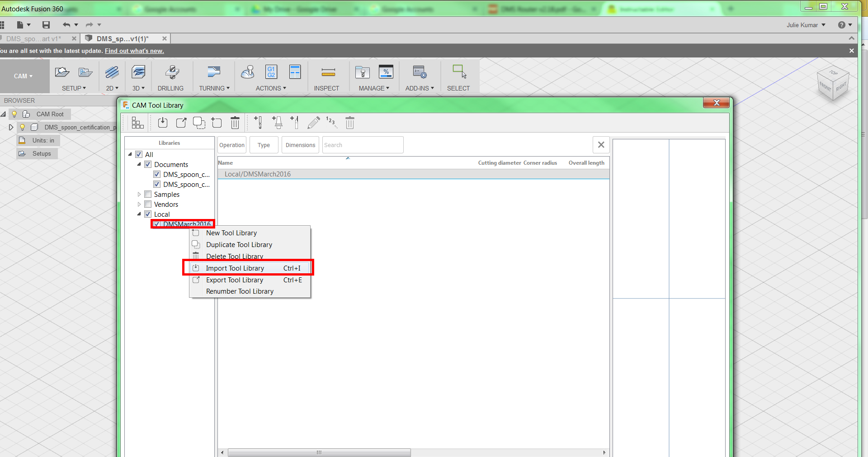Click the Save icon in top bar
Screen dimensions: 868x457
click(46, 25)
